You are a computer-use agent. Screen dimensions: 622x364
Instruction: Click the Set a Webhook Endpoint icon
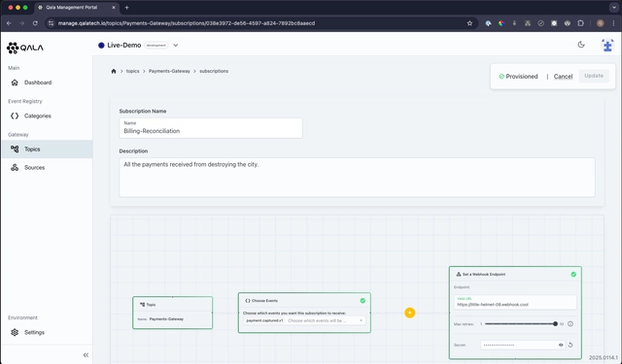tap(459, 274)
